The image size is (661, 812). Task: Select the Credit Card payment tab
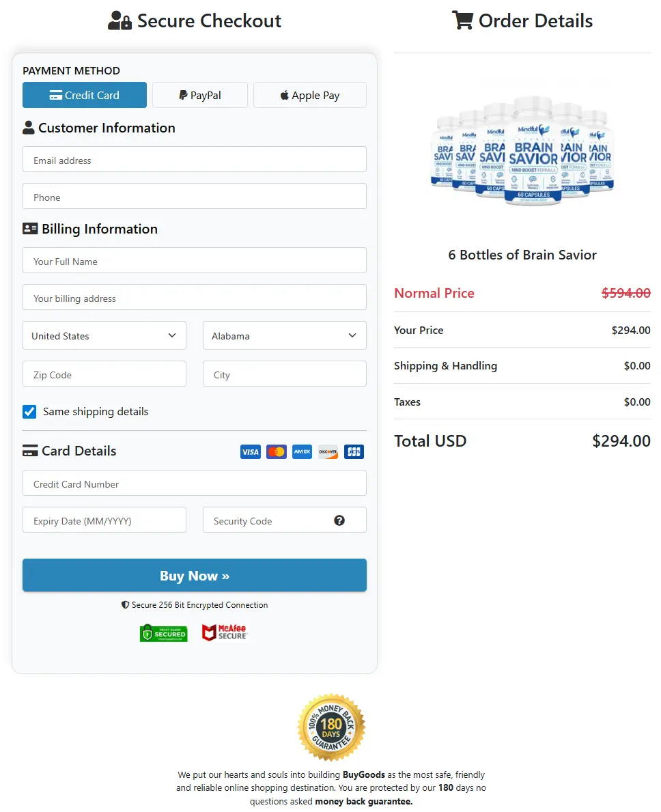tap(84, 95)
